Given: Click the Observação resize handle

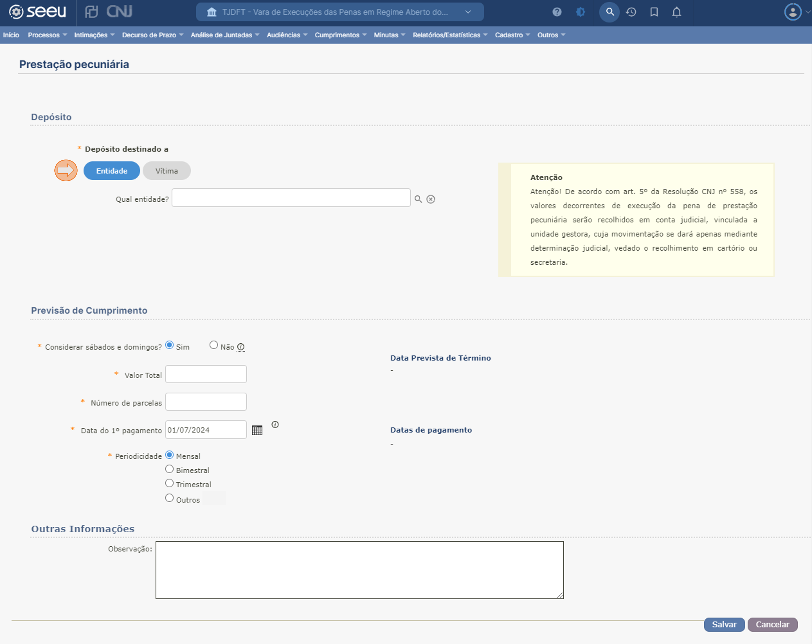Looking at the screenshot, I should pyautogui.click(x=560, y=595).
